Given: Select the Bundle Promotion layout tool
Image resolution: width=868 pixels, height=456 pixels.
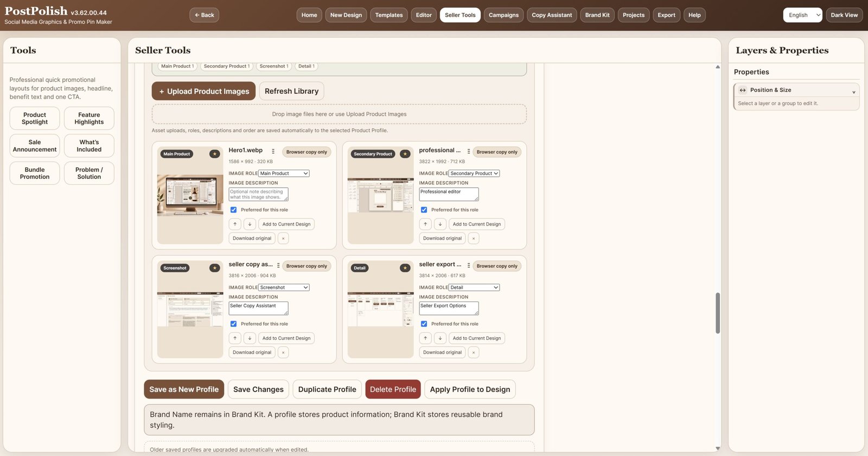Looking at the screenshot, I should tap(35, 173).
